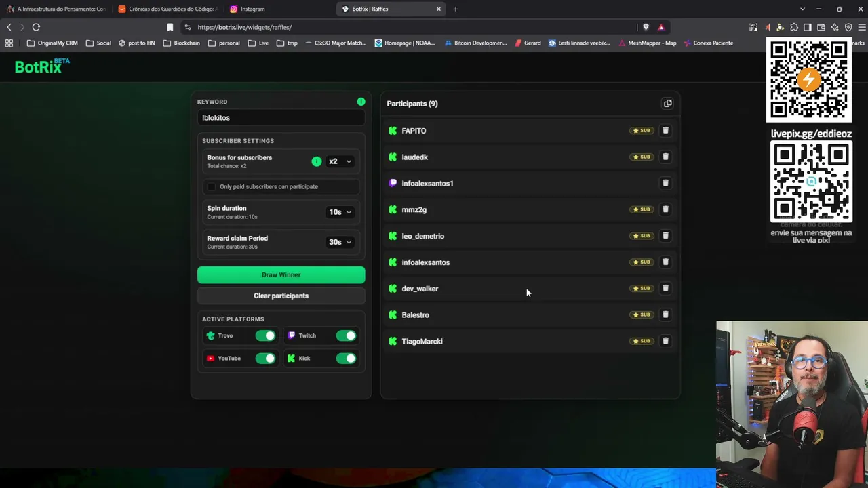Open the CS:GO Major Match bookmark
Viewport: 868px width, 488px height.
[x=335, y=43]
